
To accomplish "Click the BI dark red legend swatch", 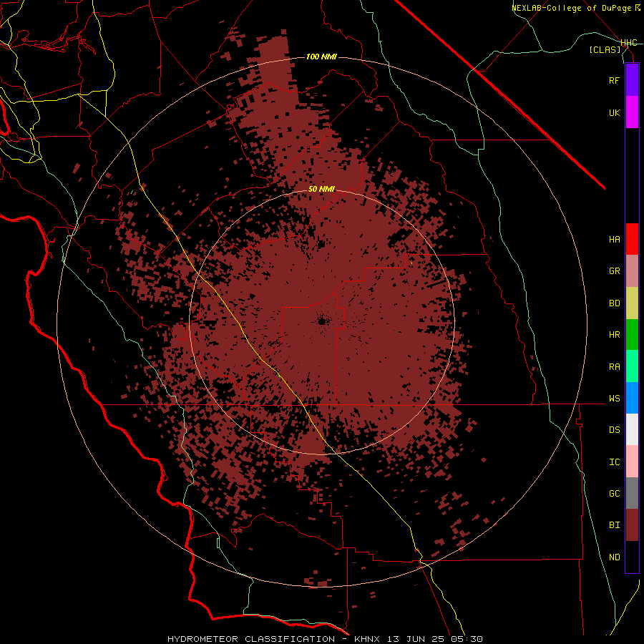I will 632,525.
